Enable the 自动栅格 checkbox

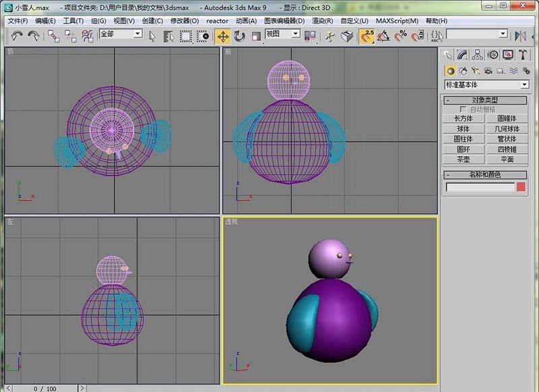463,109
